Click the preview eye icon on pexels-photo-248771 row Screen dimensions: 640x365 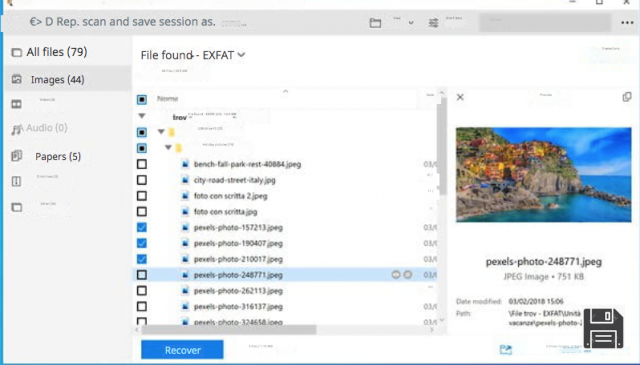[x=396, y=275]
